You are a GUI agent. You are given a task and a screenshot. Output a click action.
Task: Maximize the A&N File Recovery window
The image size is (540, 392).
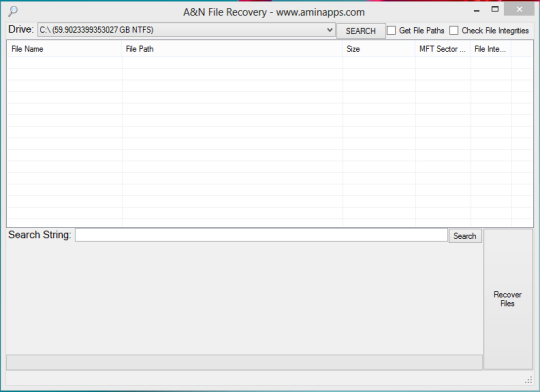click(x=495, y=10)
